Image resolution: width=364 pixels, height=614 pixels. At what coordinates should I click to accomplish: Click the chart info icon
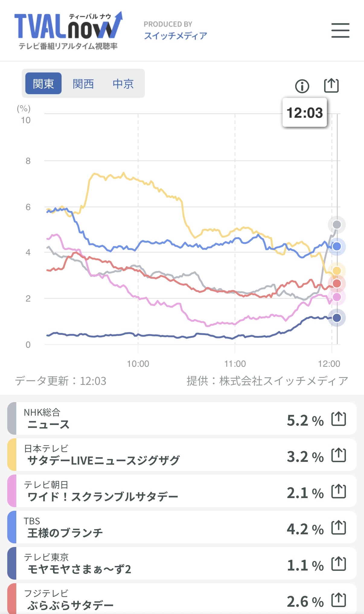point(302,86)
